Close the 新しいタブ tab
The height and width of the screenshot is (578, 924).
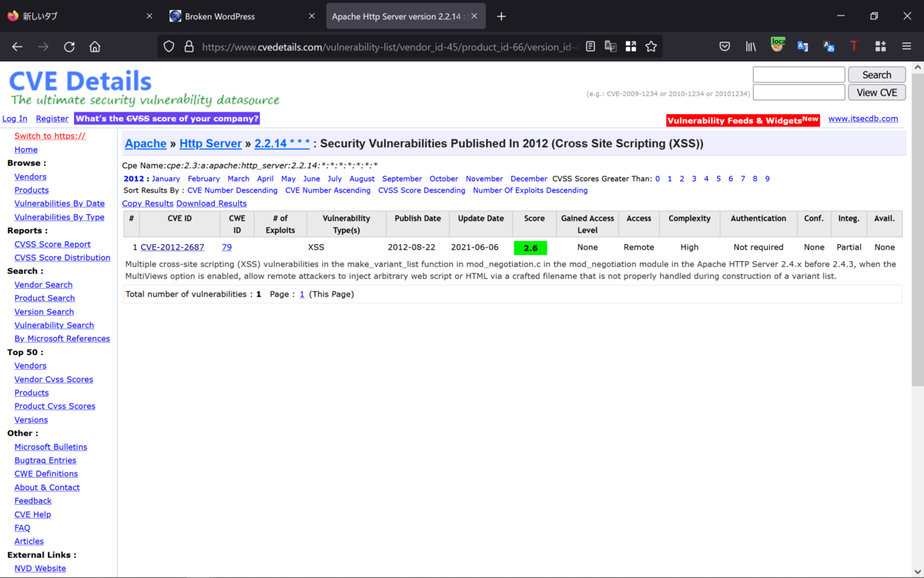click(149, 16)
